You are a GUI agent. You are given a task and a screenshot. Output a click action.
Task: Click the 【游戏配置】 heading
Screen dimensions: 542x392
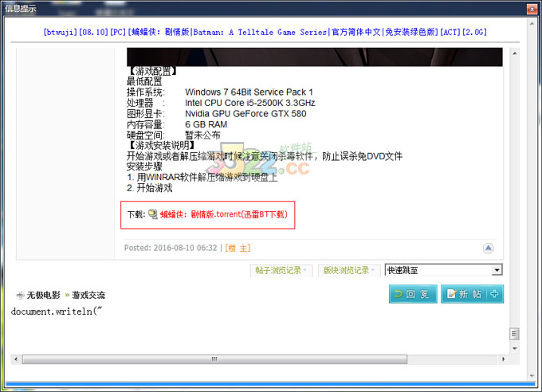pyautogui.click(x=152, y=71)
